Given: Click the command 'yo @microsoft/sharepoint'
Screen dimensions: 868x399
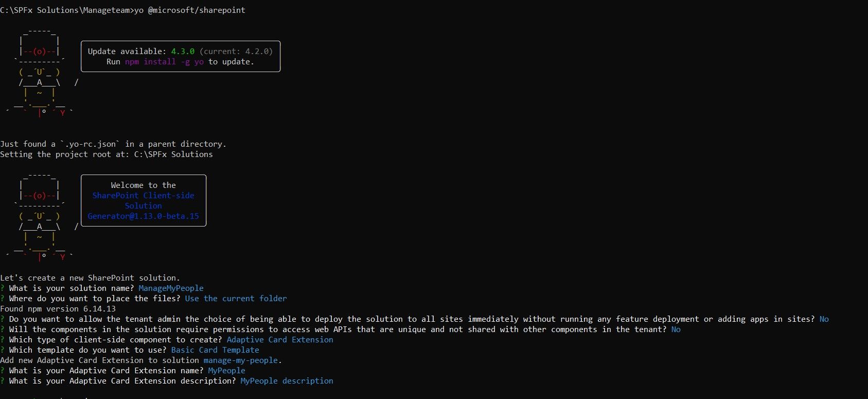Looking at the screenshot, I should coord(190,10).
